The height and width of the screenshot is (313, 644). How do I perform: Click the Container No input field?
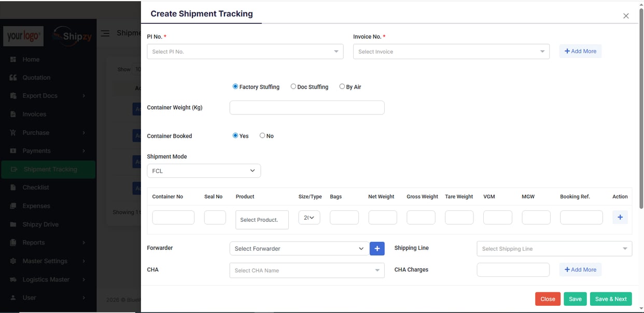click(x=173, y=218)
